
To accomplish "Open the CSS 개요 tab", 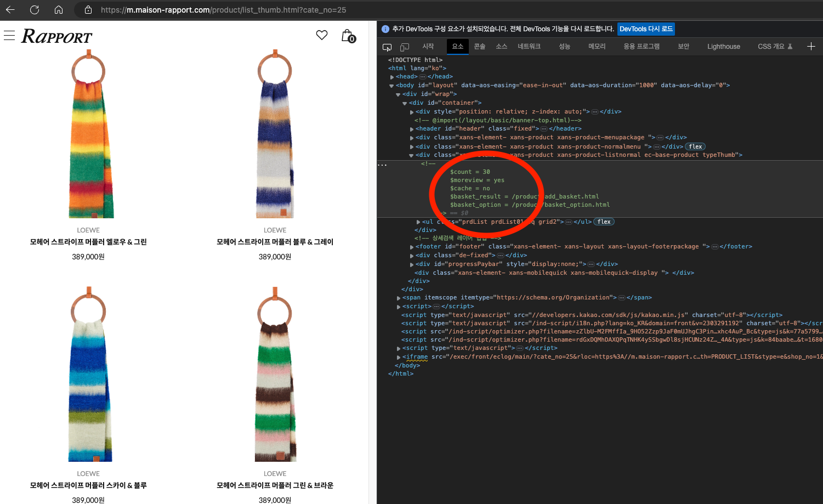I will (775, 47).
